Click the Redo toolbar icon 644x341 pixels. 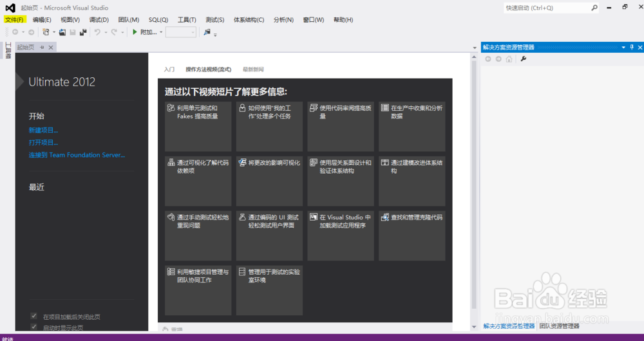tap(114, 32)
